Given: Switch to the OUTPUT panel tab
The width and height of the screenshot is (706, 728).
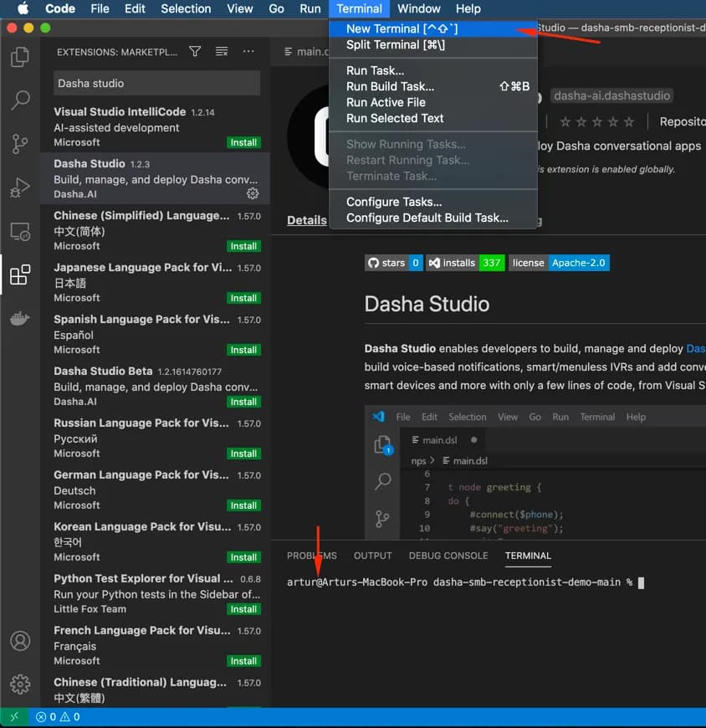Looking at the screenshot, I should coord(373,556).
